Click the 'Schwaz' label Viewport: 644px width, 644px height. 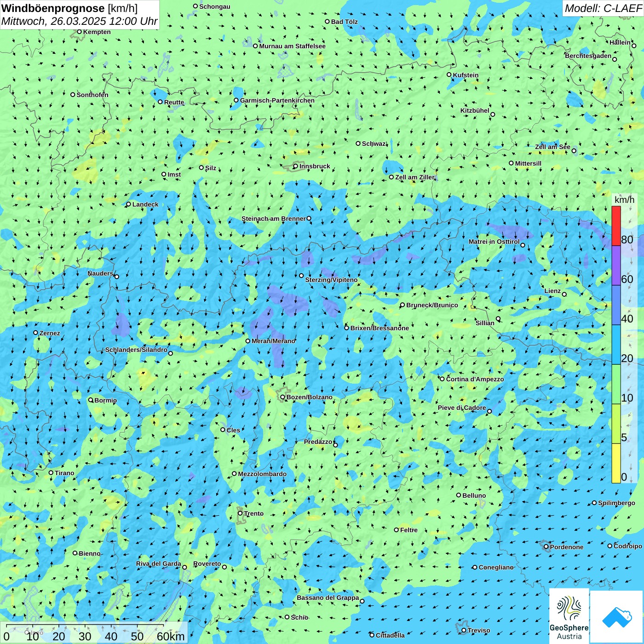click(x=374, y=144)
